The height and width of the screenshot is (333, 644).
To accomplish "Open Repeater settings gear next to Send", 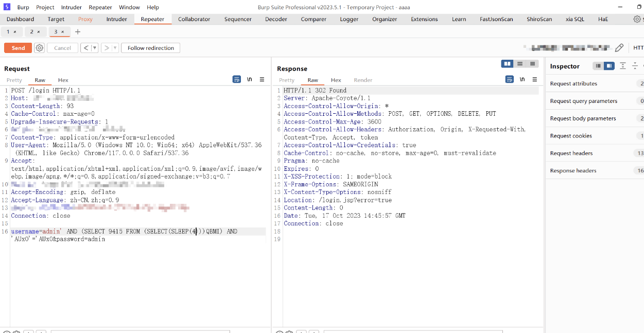I will click(40, 48).
